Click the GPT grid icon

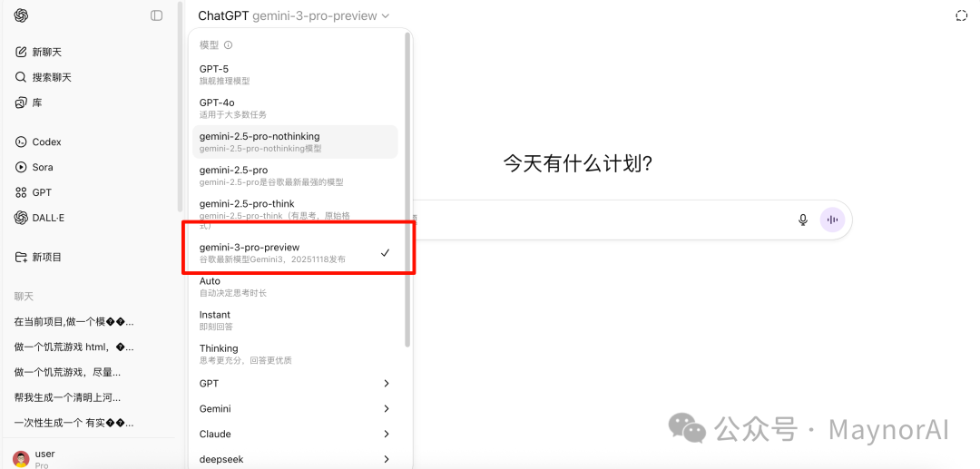click(21, 192)
